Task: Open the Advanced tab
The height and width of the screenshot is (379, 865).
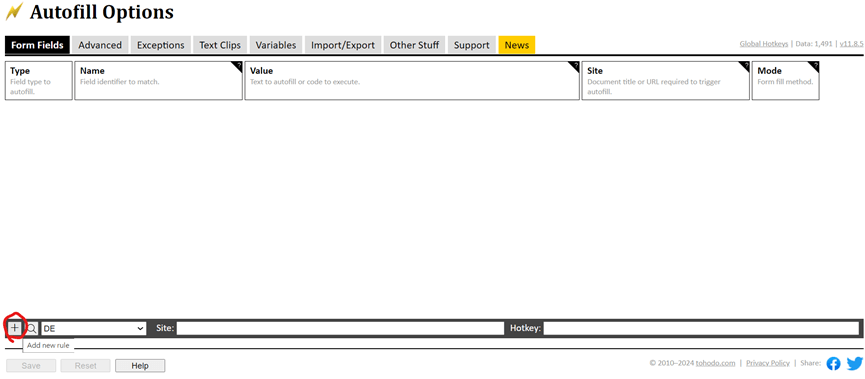Action: [x=100, y=45]
